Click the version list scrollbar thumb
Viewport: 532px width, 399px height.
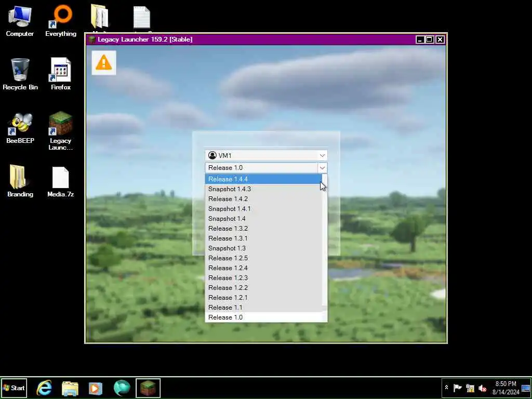click(x=325, y=308)
